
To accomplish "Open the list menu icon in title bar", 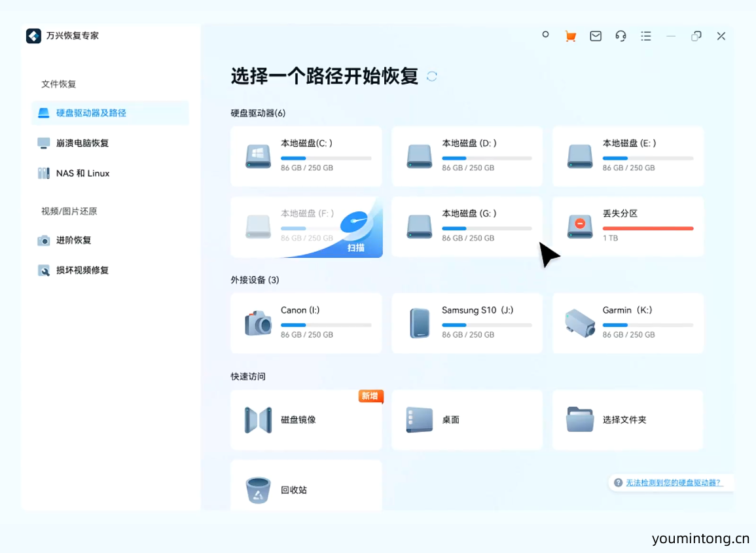I will click(x=646, y=37).
